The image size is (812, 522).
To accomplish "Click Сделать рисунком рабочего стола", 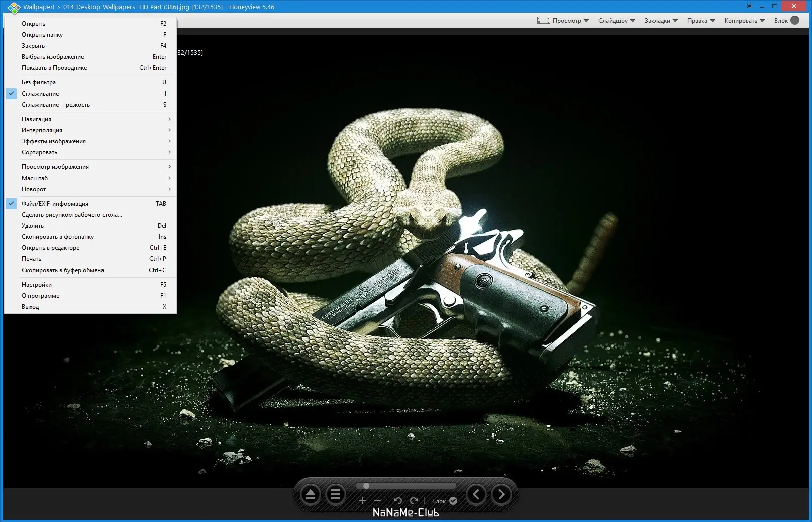I will (90, 215).
